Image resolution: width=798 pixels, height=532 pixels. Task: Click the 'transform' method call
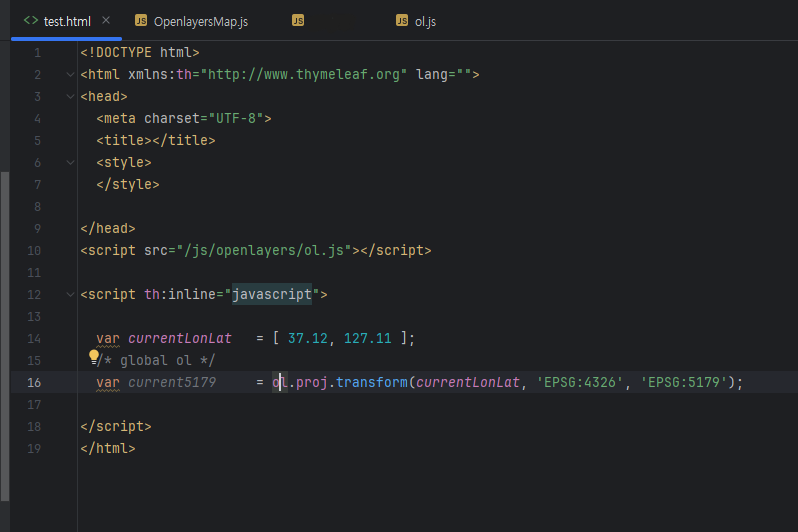372,382
